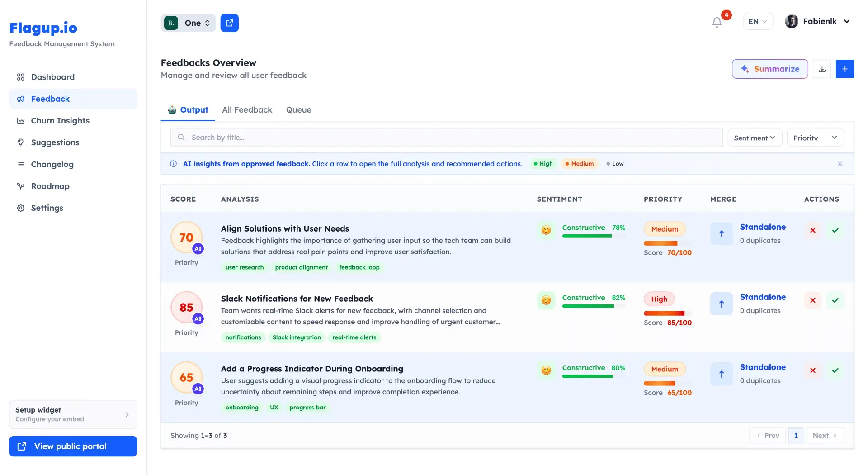Select Feedback in sidebar
Screen dimensions: 868x475
pos(73,99)
